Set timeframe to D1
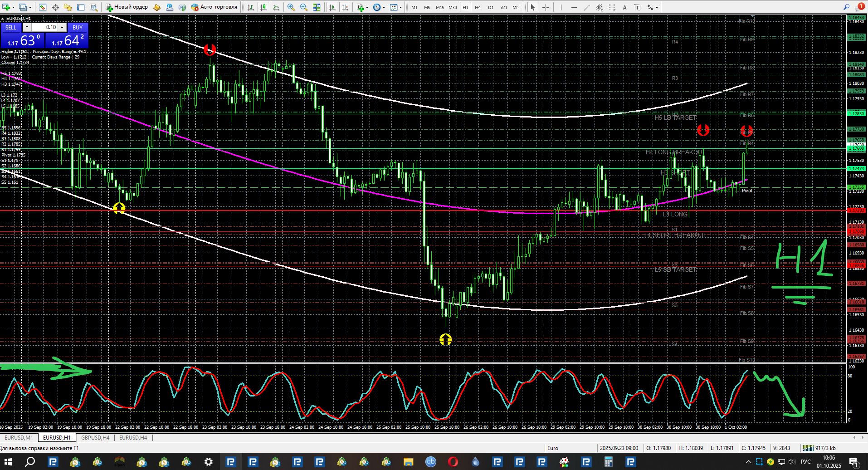 point(491,7)
